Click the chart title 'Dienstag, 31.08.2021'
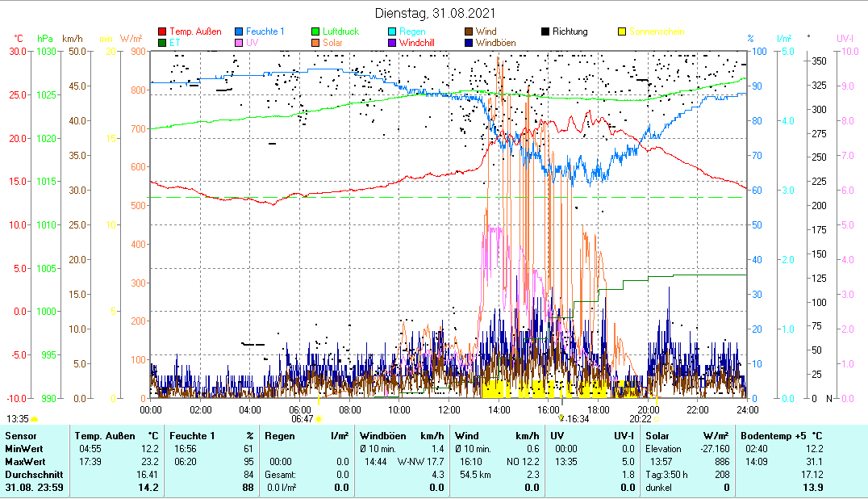This screenshot has height=499, width=868. pyautogui.click(x=435, y=13)
